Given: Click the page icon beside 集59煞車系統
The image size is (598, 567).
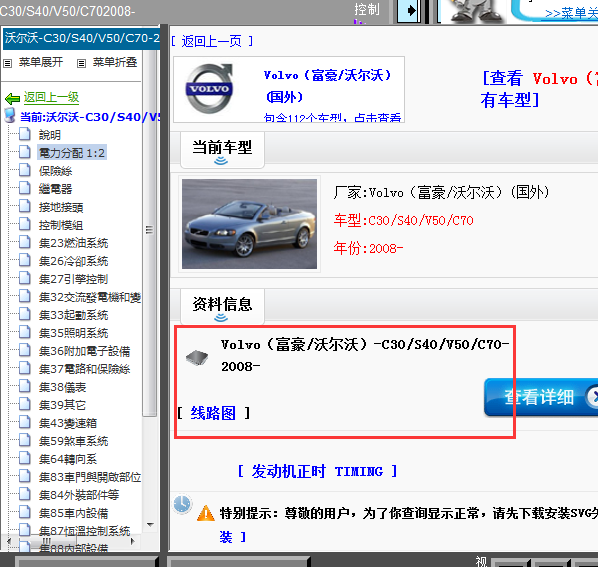Looking at the screenshot, I should 25,441.
